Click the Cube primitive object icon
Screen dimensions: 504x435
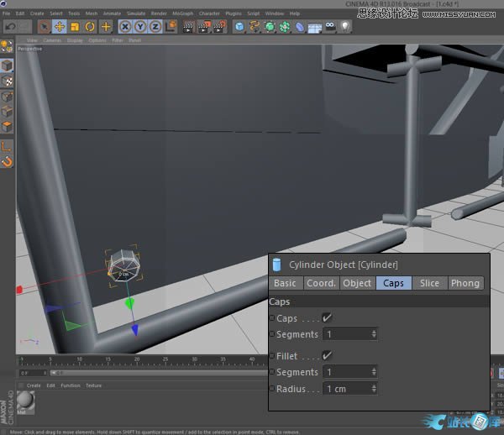(x=239, y=27)
